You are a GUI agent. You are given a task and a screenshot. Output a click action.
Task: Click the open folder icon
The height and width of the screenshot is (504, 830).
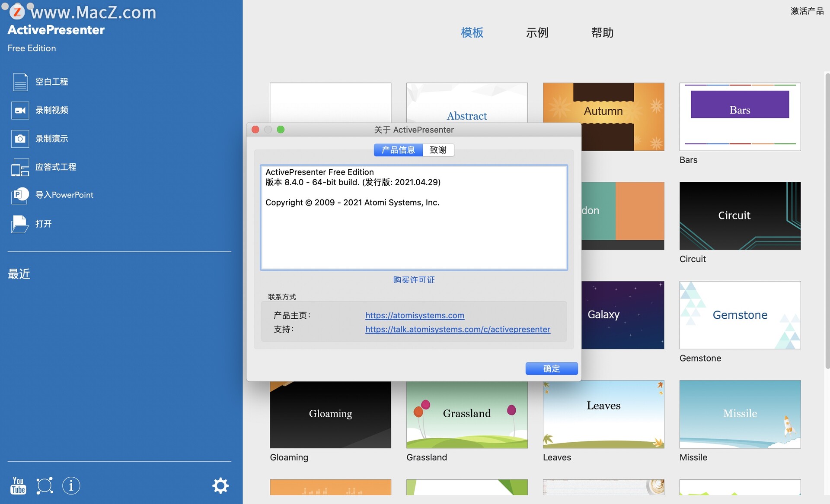coord(20,224)
